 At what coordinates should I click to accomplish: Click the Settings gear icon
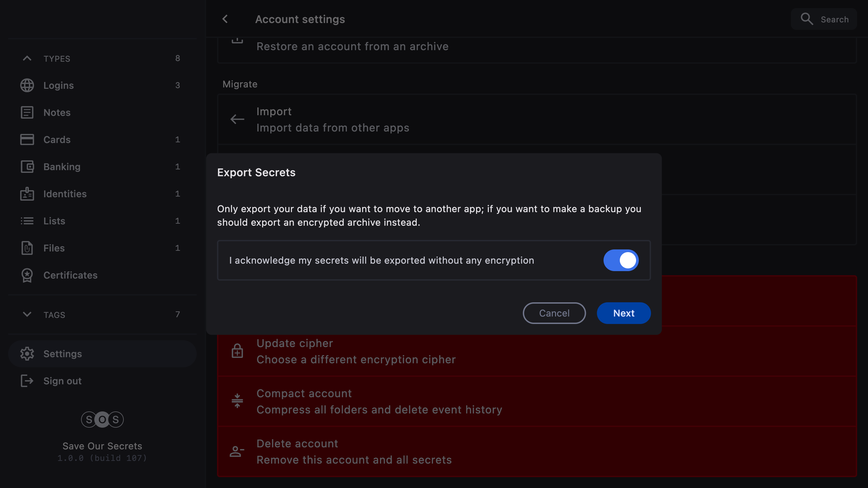27,354
